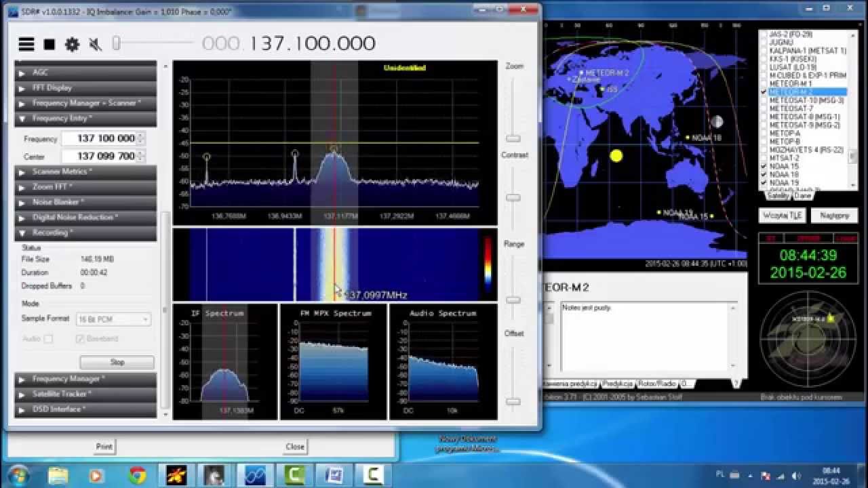This screenshot has width=868, height=488.
Task: Open File Explorer from taskbar
Action: click(58, 475)
